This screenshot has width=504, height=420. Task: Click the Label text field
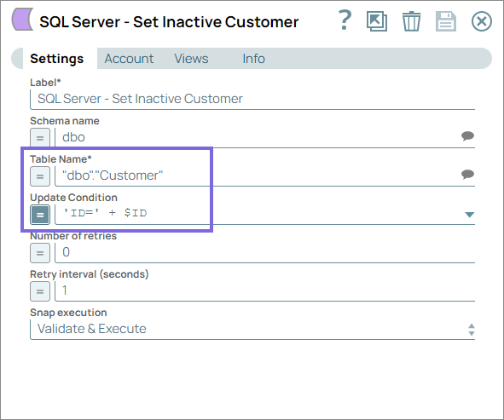coord(252,99)
